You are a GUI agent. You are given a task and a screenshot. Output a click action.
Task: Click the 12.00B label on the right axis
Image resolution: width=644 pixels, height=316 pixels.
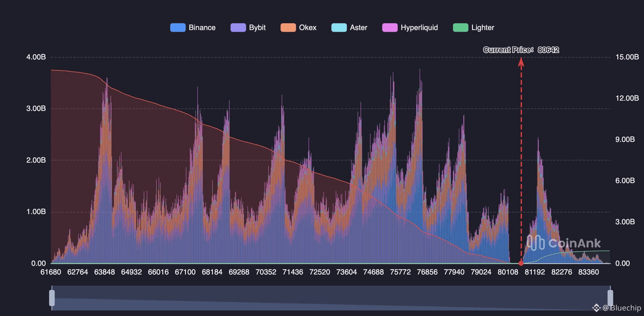(x=627, y=98)
